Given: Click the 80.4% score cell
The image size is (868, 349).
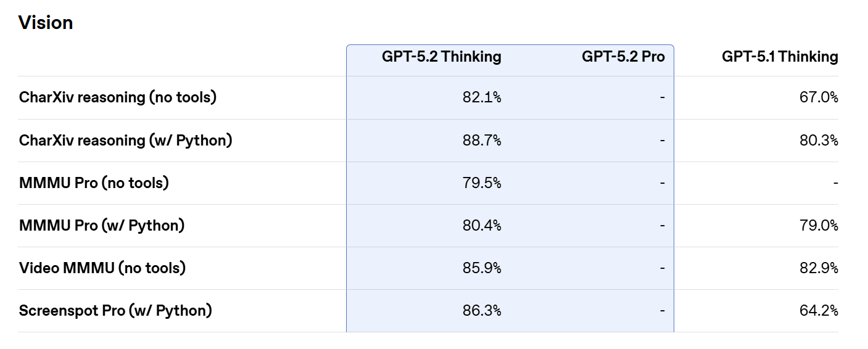Looking at the screenshot, I should coord(482,226).
